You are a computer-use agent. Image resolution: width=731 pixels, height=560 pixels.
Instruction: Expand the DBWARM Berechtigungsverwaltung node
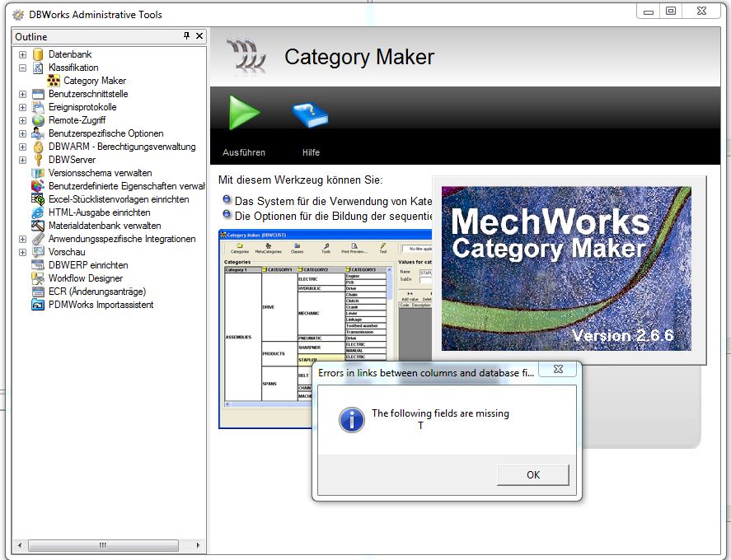[x=22, y=147]
